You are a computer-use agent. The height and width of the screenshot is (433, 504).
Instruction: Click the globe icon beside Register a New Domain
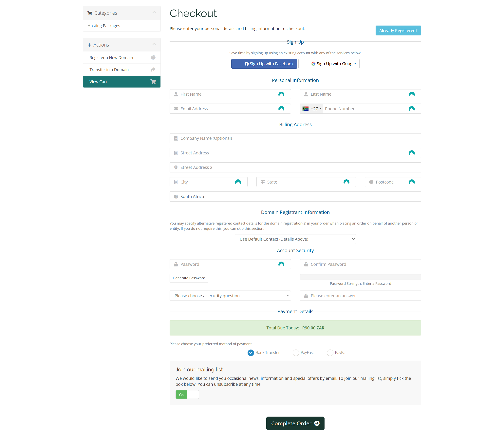click(153, 57)
